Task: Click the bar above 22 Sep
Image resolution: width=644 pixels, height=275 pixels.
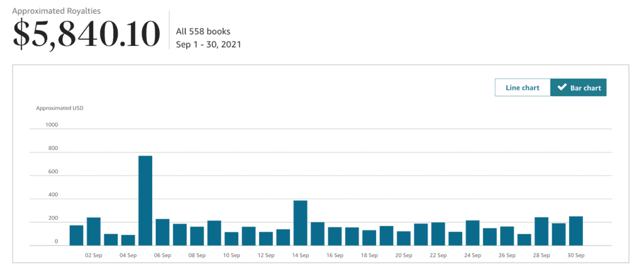Action: point(438,234)
